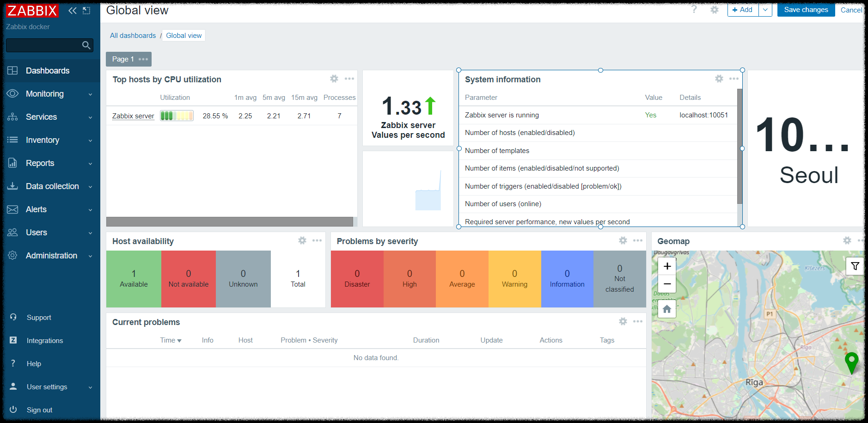Click Save changes button
The width and height of the screenshot is (868, 423).
click(806, 10)
